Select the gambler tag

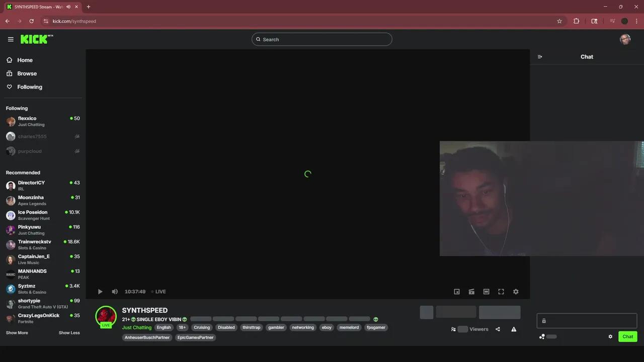pyautogui.click(x=276, y=327)
